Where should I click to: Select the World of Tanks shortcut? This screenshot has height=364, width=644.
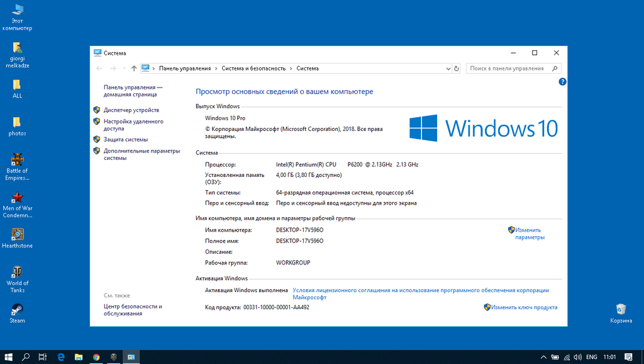coord(17,279)
